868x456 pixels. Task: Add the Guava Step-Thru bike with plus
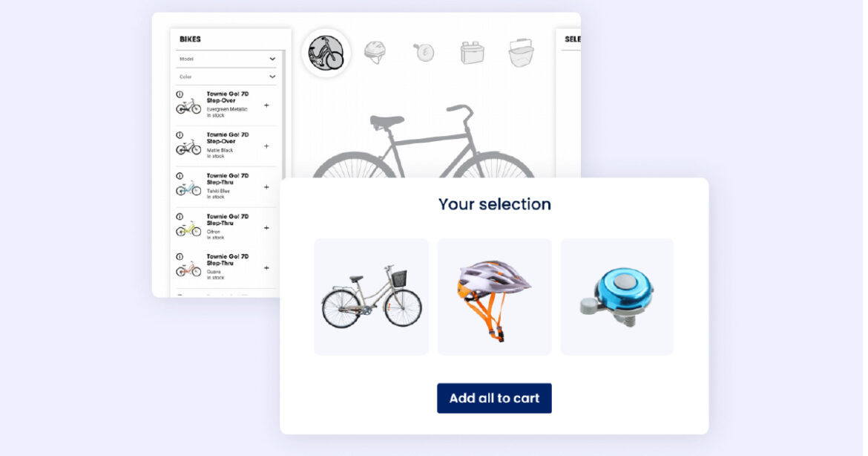(266, 267)
